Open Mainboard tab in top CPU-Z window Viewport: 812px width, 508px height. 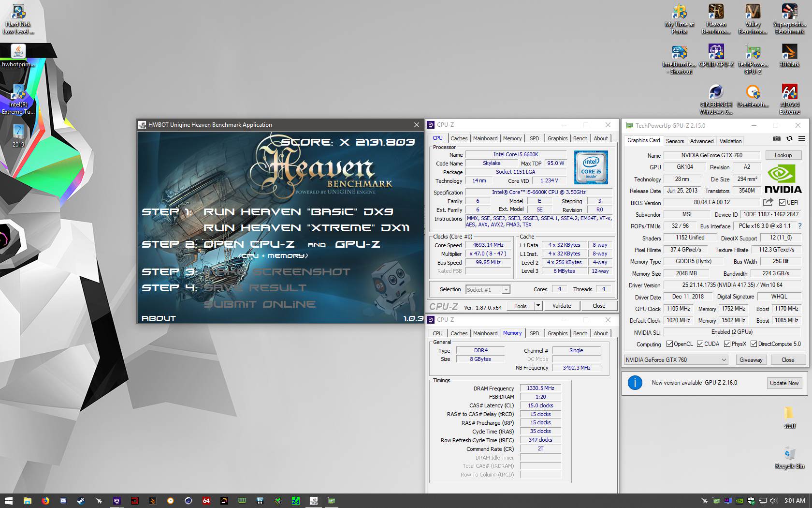click(485, 138)
